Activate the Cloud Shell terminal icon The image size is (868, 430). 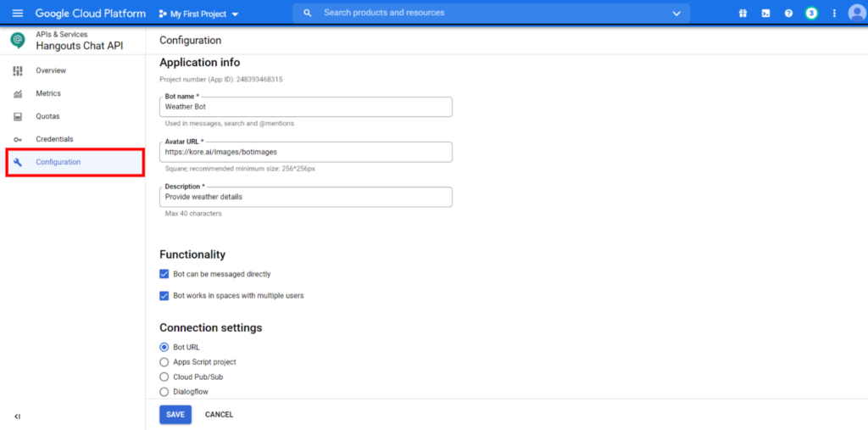[765, 14]
